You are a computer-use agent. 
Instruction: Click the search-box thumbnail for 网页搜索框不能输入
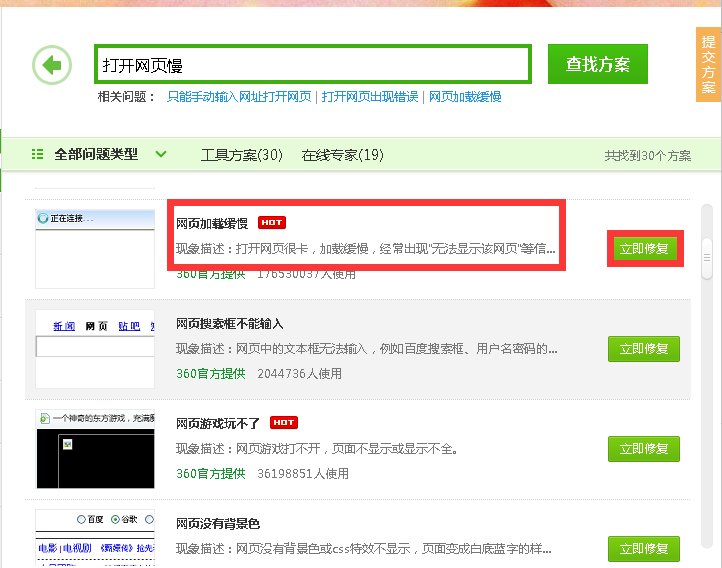tap(95, 349)
